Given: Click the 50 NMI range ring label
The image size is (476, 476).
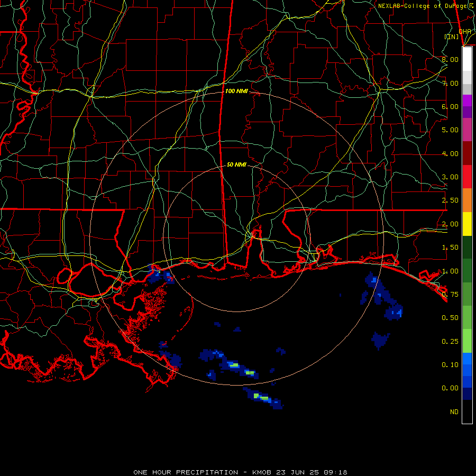Looking at the screenshot, I should [x=236, y=164].
